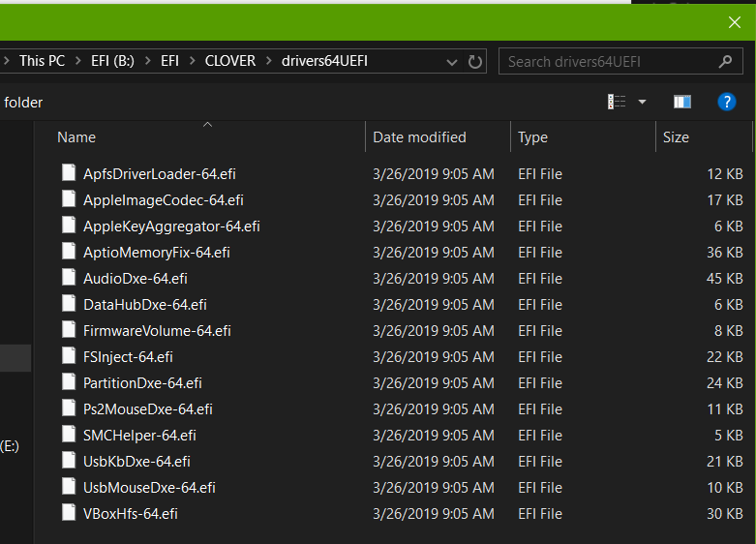Screen dimensions: 756x544
Task: Click the AppleImageCodec-64.efi file icon
Action: (69, 198)
